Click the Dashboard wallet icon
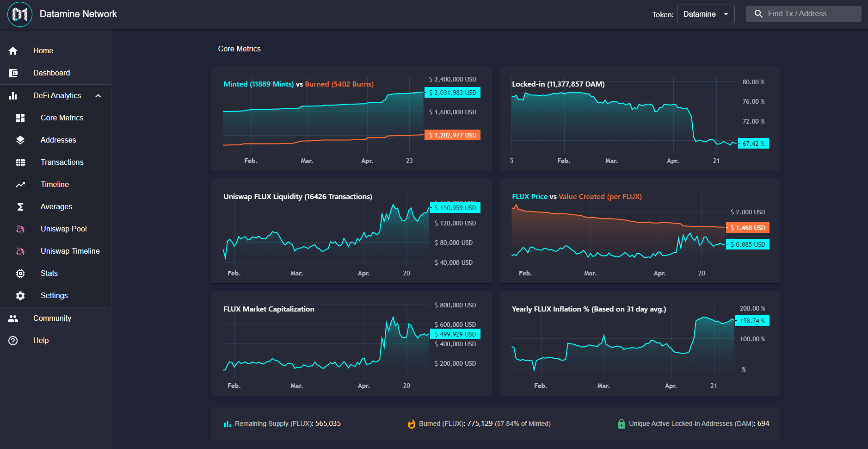This screenshot has width=868, height=449. tap(13, 73)
